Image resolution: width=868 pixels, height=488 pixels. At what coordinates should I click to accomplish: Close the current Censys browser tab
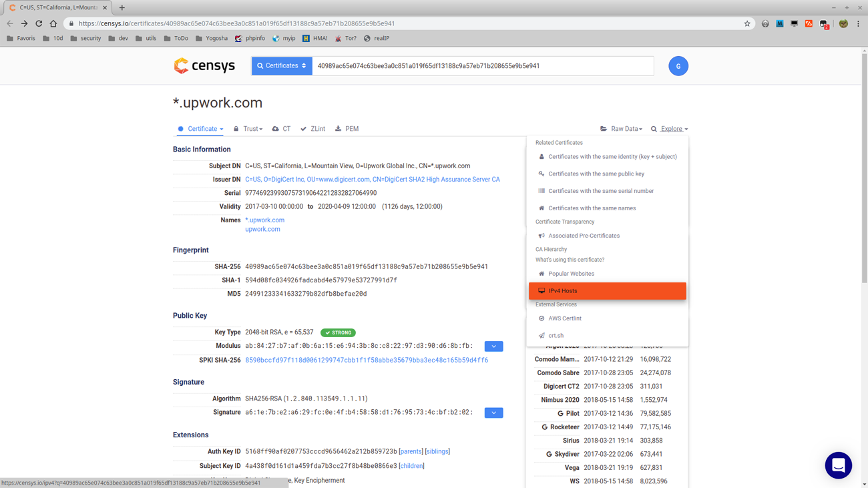[105, 7]
